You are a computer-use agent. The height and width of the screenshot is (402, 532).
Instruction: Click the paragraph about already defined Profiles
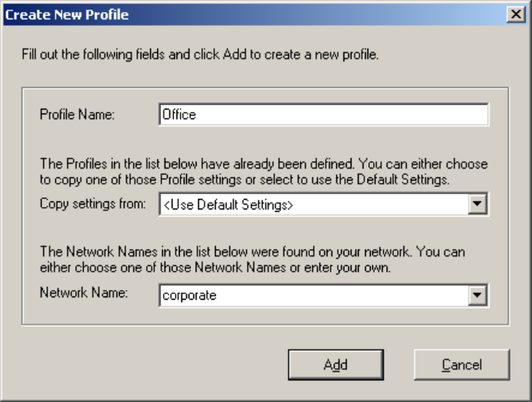(x=264, y=172)
